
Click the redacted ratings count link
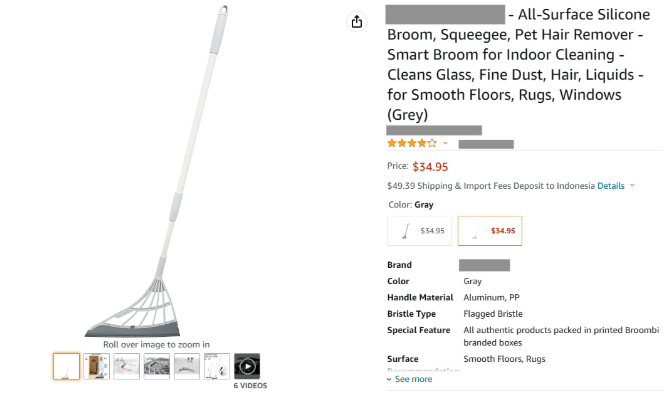486,144
